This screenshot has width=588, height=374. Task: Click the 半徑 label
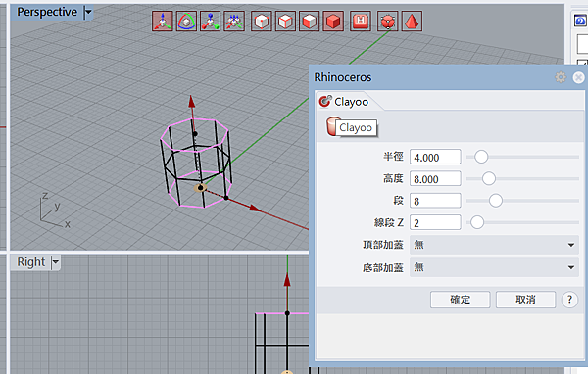pos(393,157)
